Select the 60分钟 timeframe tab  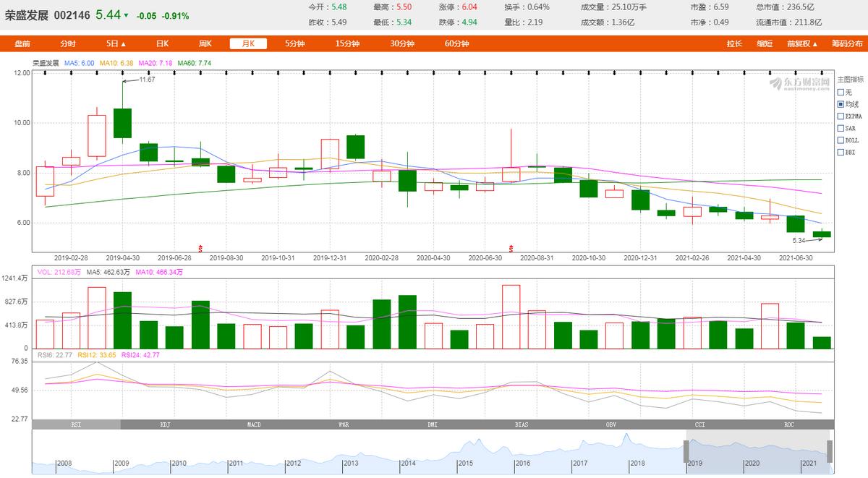(456, 43)
